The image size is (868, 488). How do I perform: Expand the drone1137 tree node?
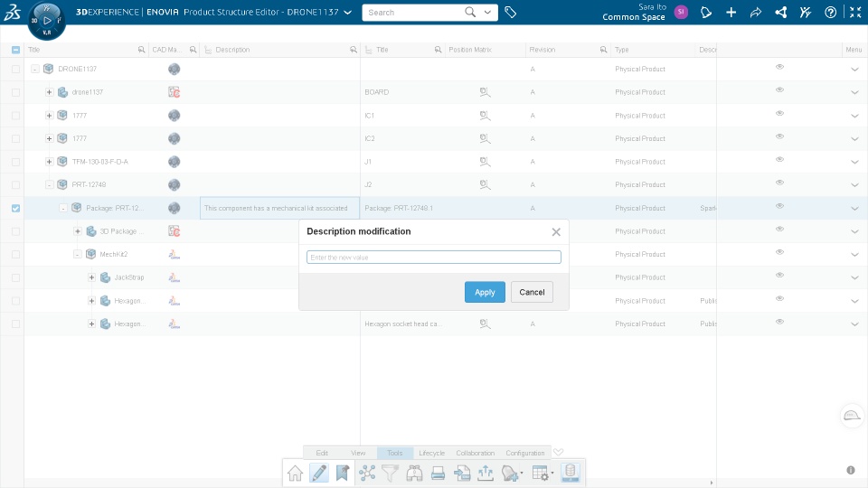(x=49, y=92)
